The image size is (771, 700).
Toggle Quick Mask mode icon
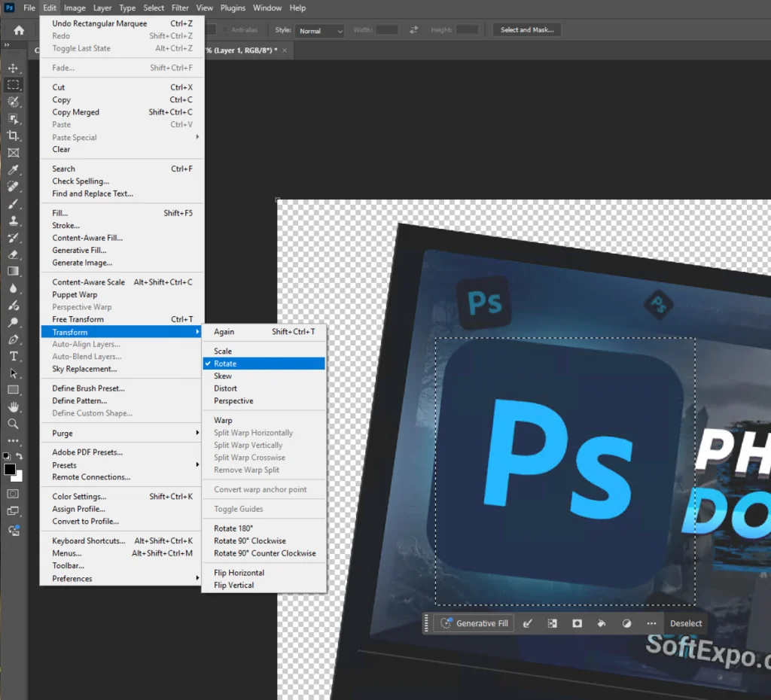coord(13,494)
